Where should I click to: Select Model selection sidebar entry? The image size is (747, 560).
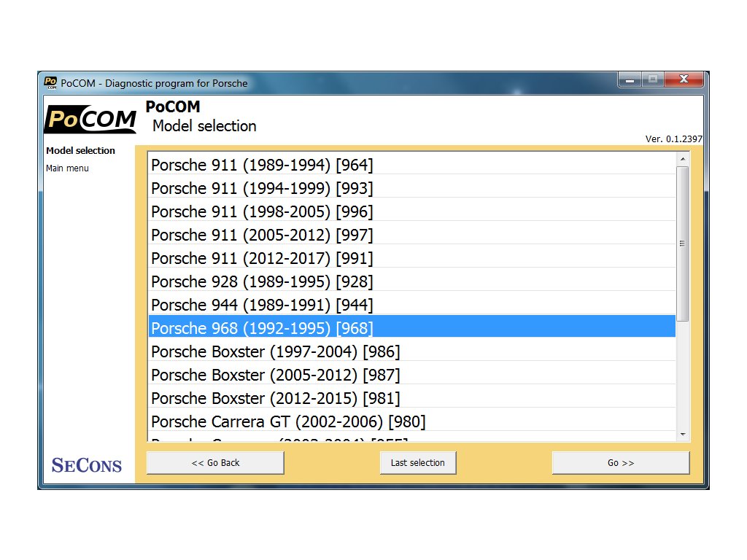tap(80, 150)
